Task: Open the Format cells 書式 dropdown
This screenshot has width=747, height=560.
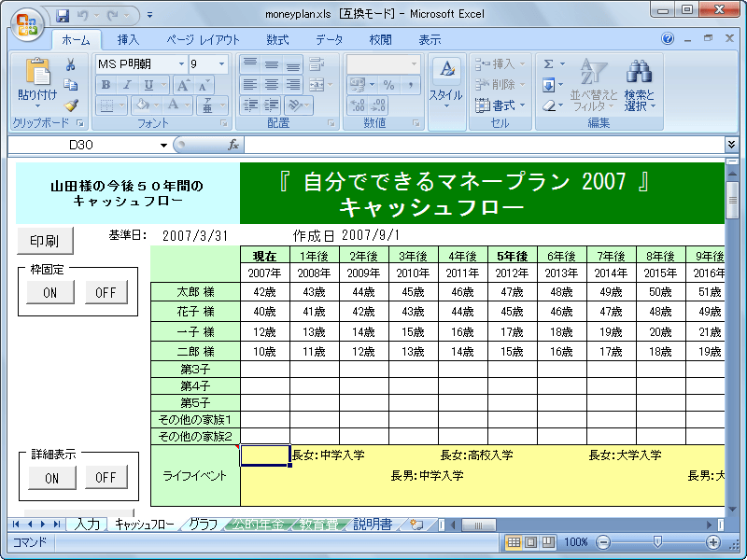Action: 500,105
